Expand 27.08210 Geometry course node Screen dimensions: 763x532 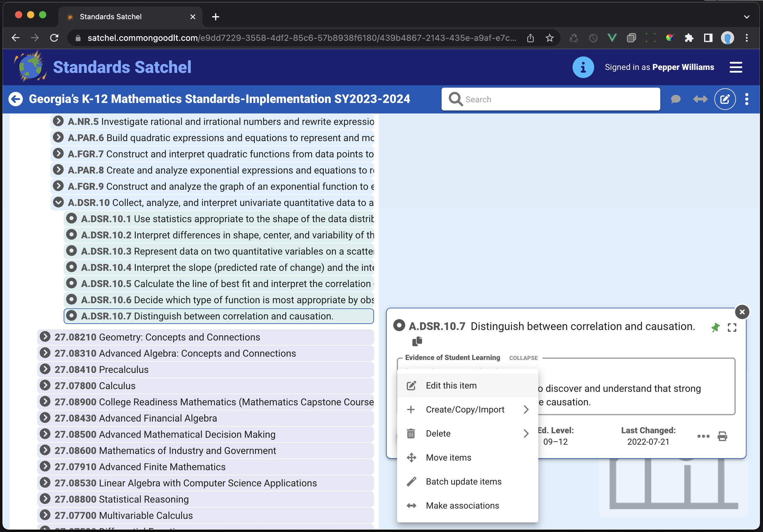[45, 337]
